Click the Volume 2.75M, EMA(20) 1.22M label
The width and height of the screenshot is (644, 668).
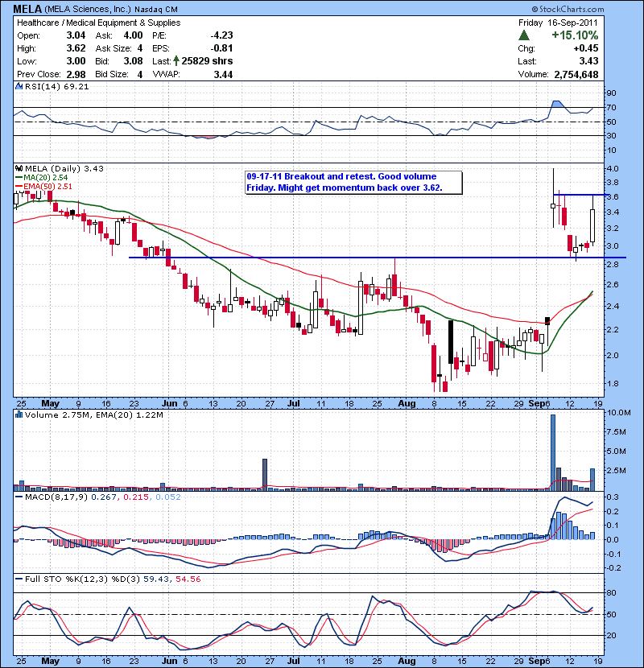93,414
